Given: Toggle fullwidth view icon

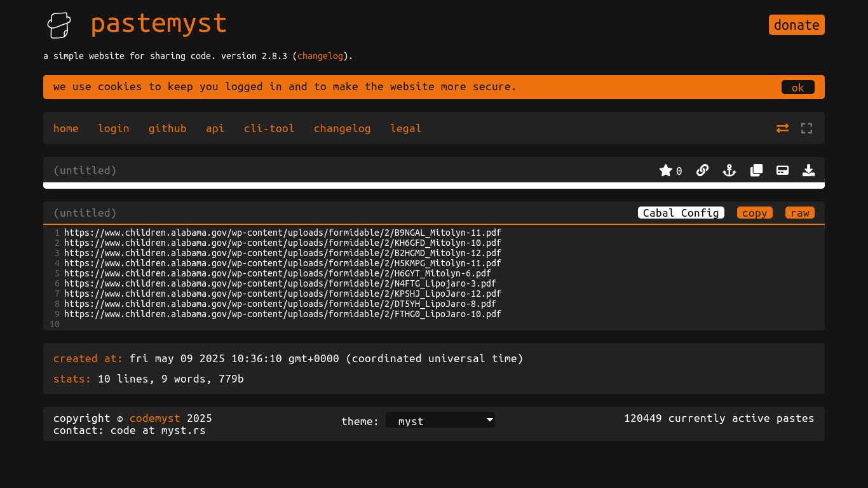Looking at the screenshot, I should (x=806, y=128).
